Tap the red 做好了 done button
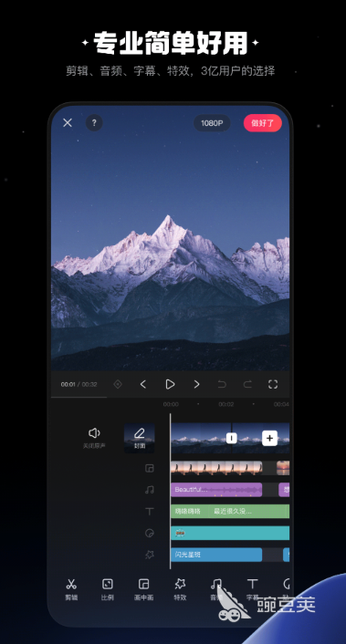 [263, 123]
